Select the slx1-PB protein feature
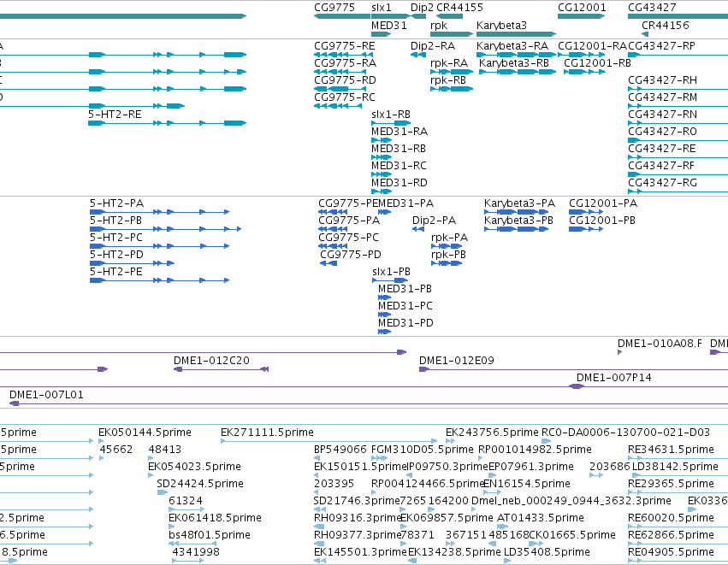The image size is (728, 565). [x=390, y=280]
